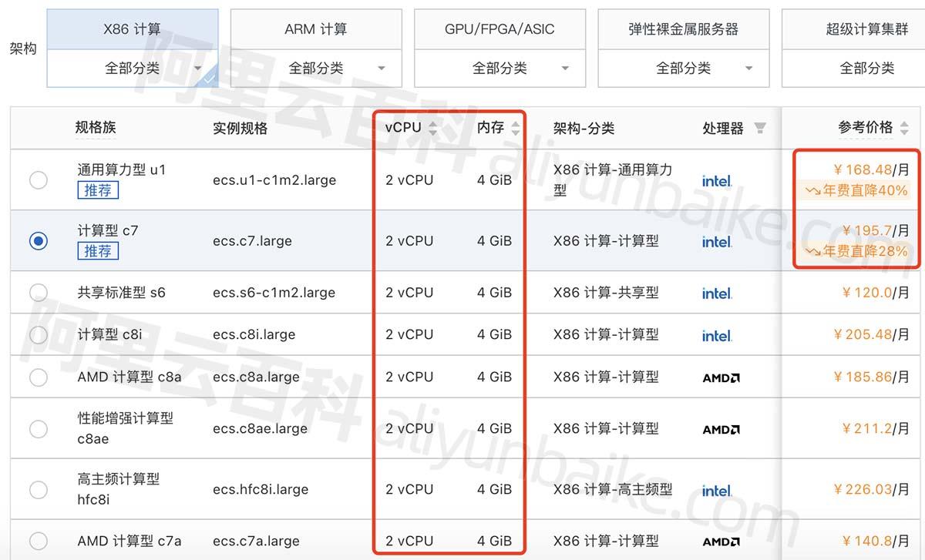The width and height of the screenshot is (925, 560).
Task: Click Intel logo in ecs.hfc8i.large row
Action: coord(717,490)
